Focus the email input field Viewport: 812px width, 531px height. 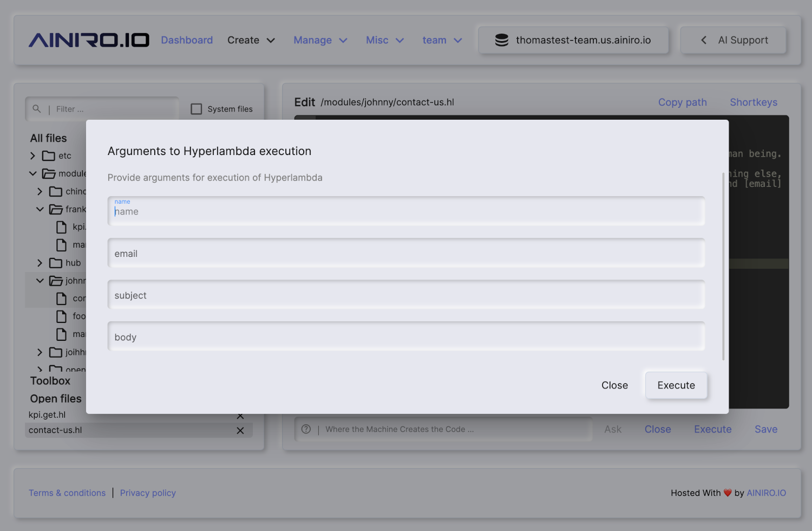[x=406, y=254]
